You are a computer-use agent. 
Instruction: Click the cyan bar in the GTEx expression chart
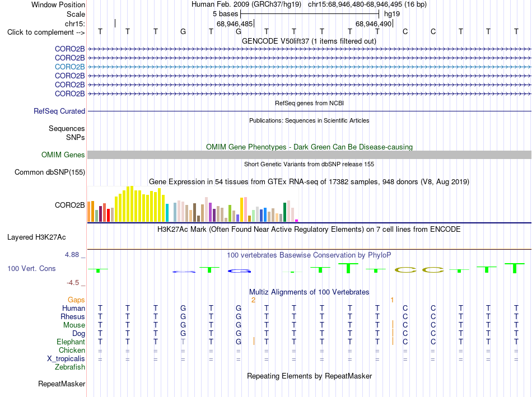167,213
